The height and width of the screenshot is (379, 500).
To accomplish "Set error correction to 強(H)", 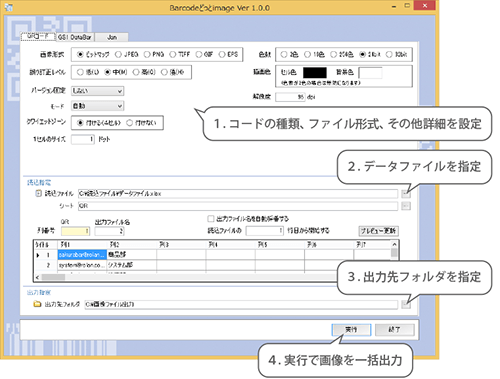I will (172, 72).
